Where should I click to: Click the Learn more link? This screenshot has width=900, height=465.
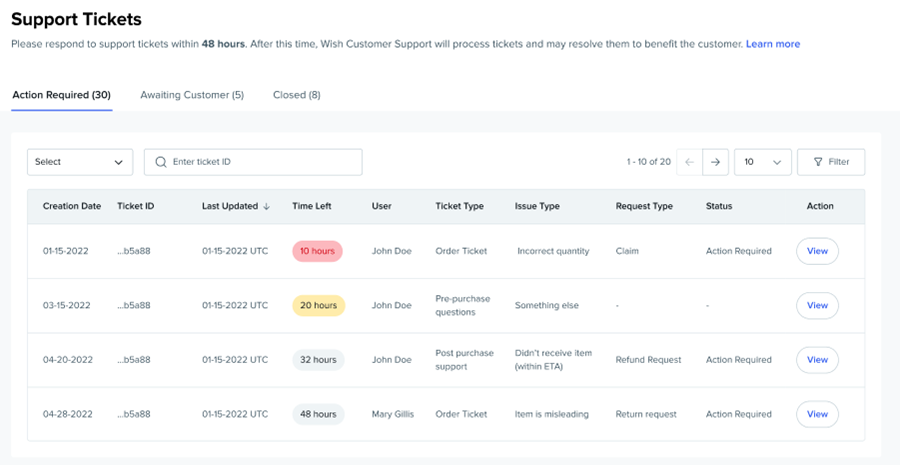772,44
